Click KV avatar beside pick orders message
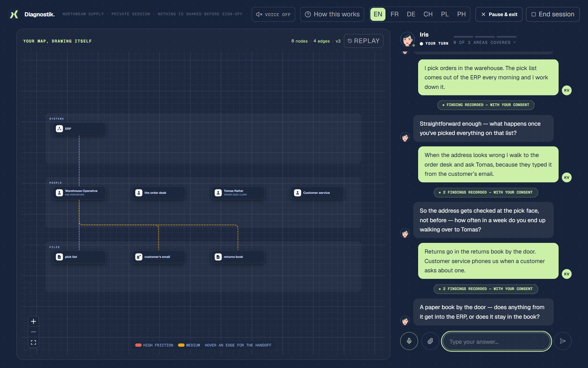This screenshot has width=588, height=368. pos(567,90)
